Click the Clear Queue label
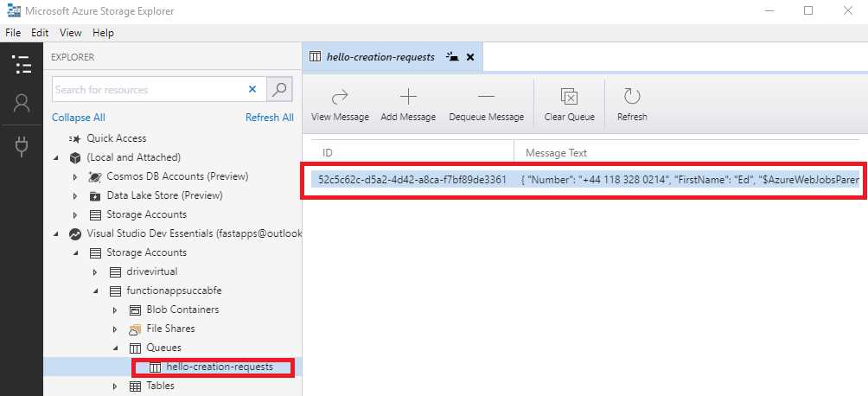This screenshot has height=396, width=868. (x=569, y=117)
